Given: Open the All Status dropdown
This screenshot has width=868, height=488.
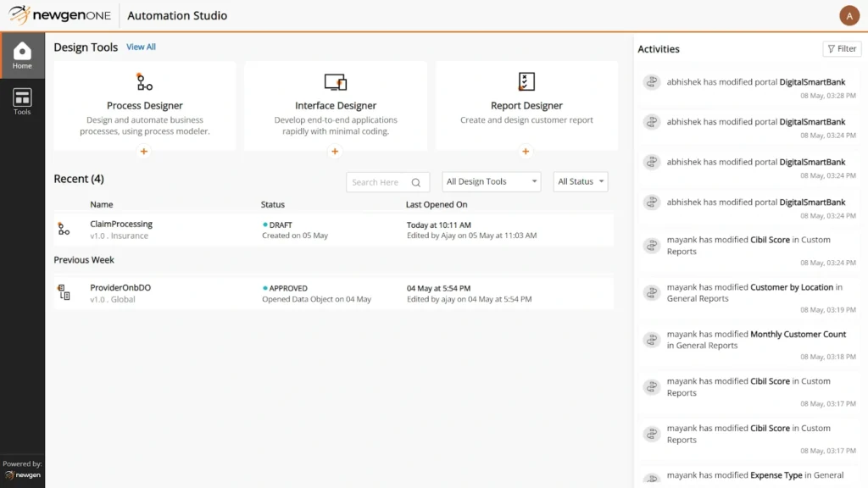Looking at the screenshot, I should [x=580, y=181].
